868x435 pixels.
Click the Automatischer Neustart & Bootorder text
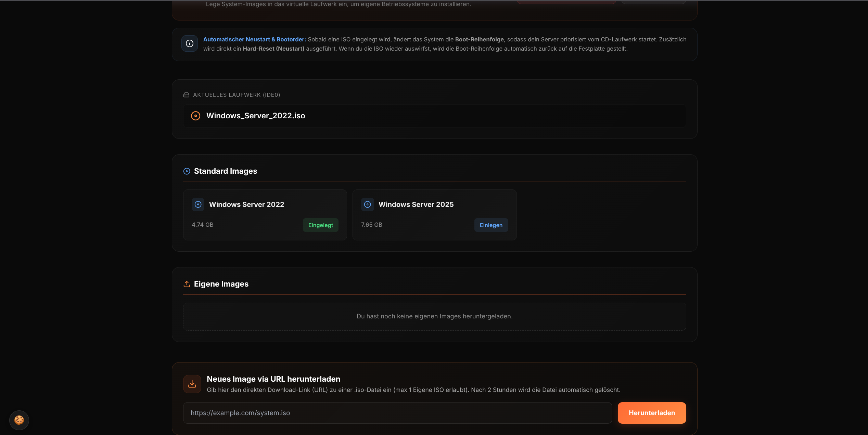pos(255,39)
